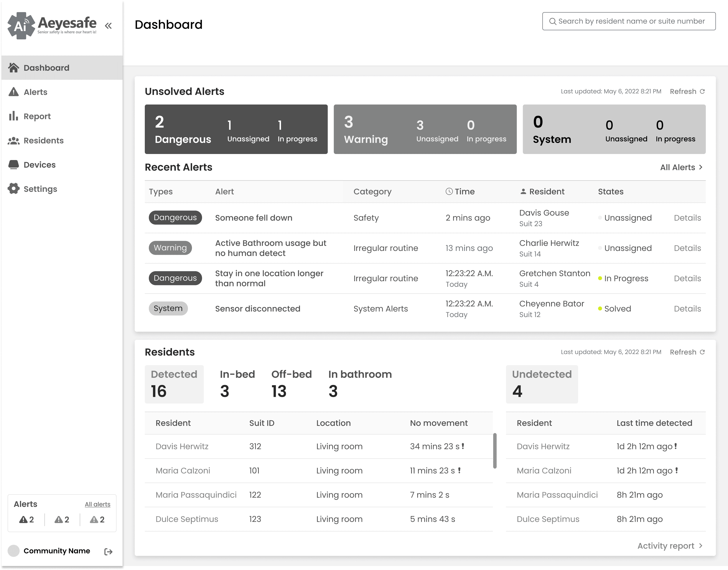Click the Residents people icon
Viewport: 728px width, 570px height.
click(x=13, y=141)
